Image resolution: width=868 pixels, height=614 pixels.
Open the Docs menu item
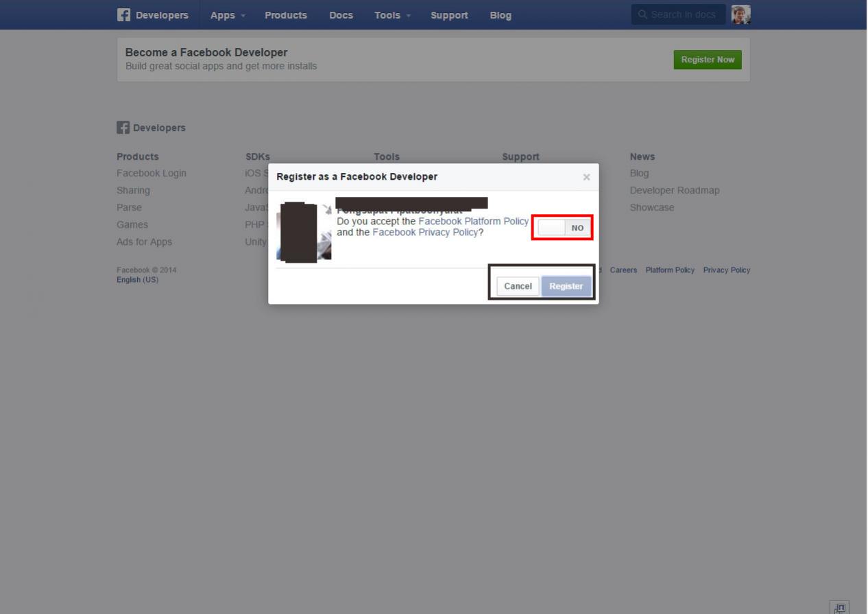point(341,15)
